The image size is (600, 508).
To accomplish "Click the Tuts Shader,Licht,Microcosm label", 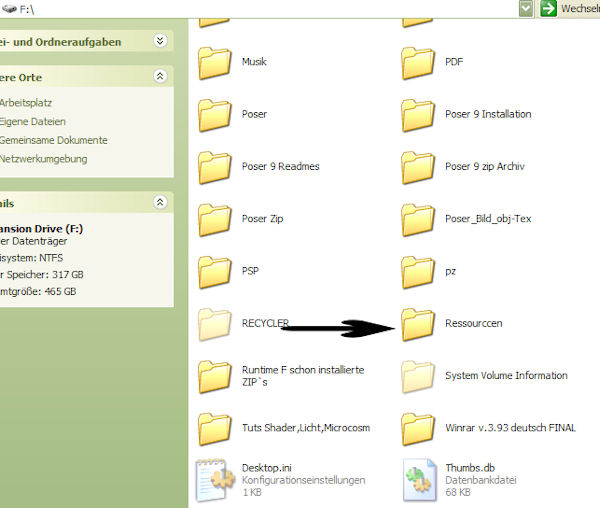I will [306, 428].
